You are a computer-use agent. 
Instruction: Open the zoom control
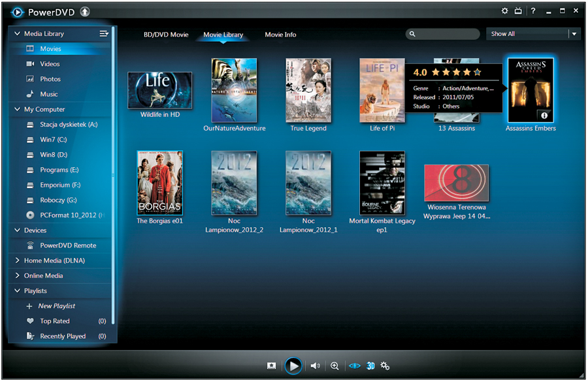pyautogui.click(x=335, y=366)
